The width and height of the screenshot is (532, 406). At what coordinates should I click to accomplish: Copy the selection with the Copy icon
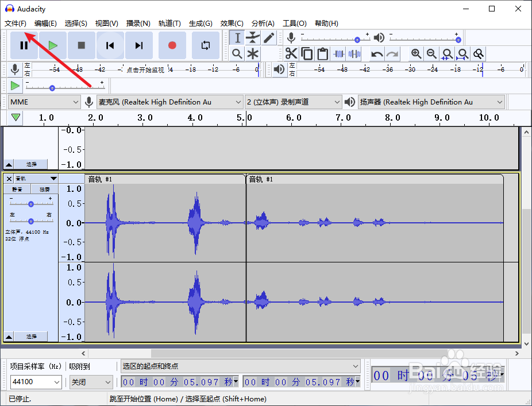307,53
